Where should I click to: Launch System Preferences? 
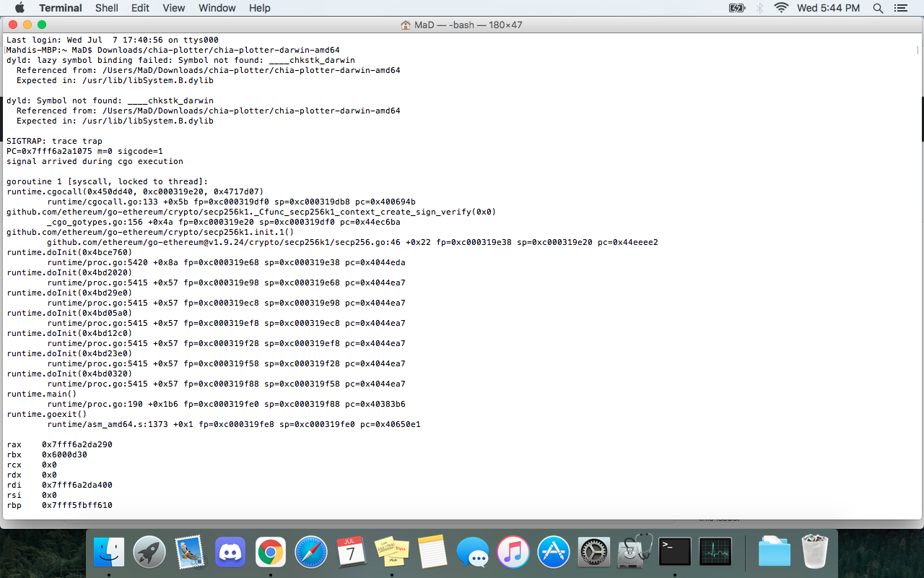point(593,551)
